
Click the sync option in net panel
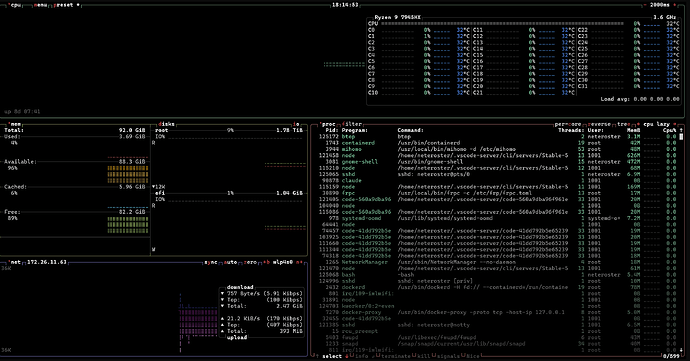tap(211, 262)
